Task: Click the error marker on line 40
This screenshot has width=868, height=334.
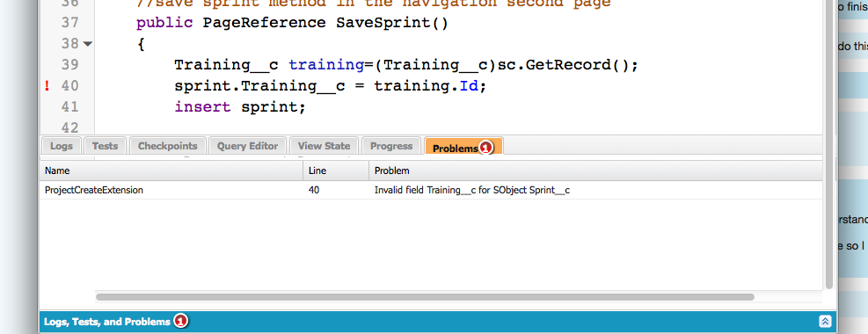Action: [x=47, y=86]
